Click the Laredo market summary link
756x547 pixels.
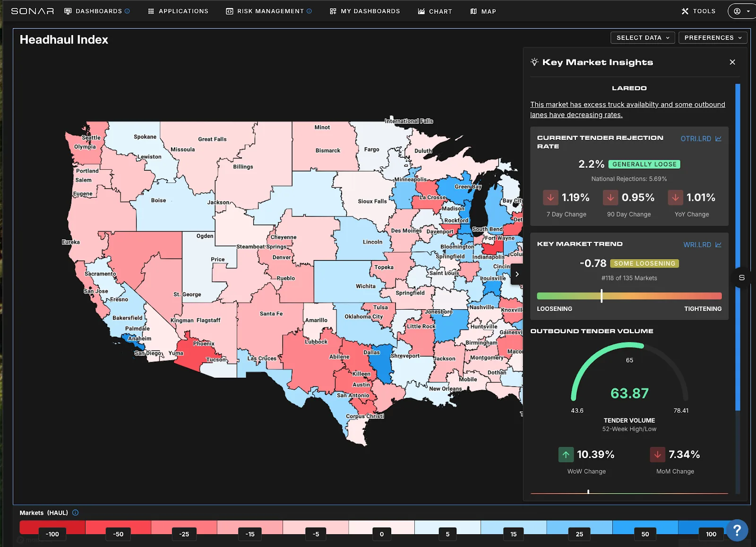tap(627, 109)
